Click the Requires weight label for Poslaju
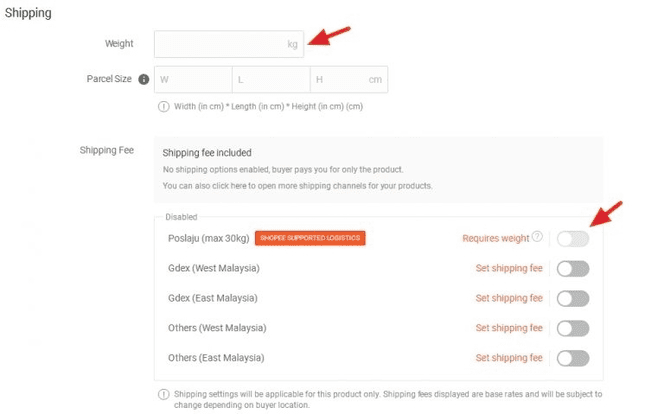 pos(495,238)
